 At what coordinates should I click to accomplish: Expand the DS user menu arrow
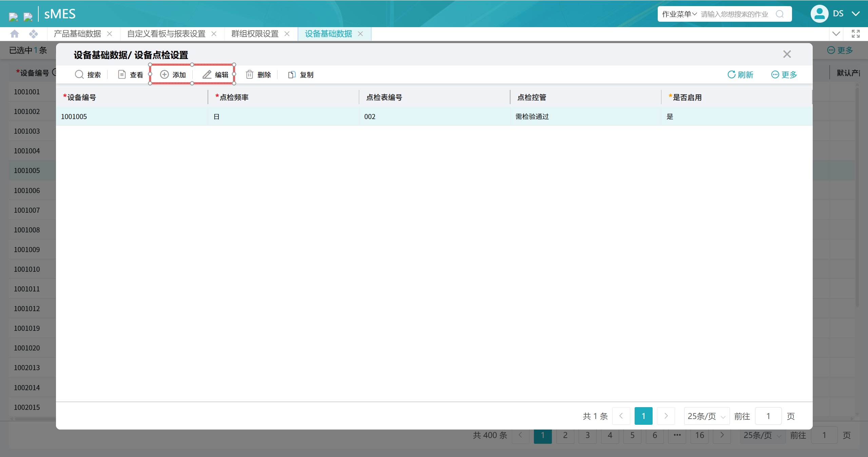(856, 14)
